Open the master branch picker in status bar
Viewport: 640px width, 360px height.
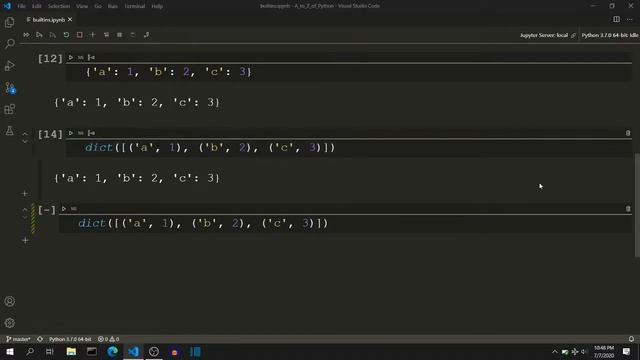point(18,339)
